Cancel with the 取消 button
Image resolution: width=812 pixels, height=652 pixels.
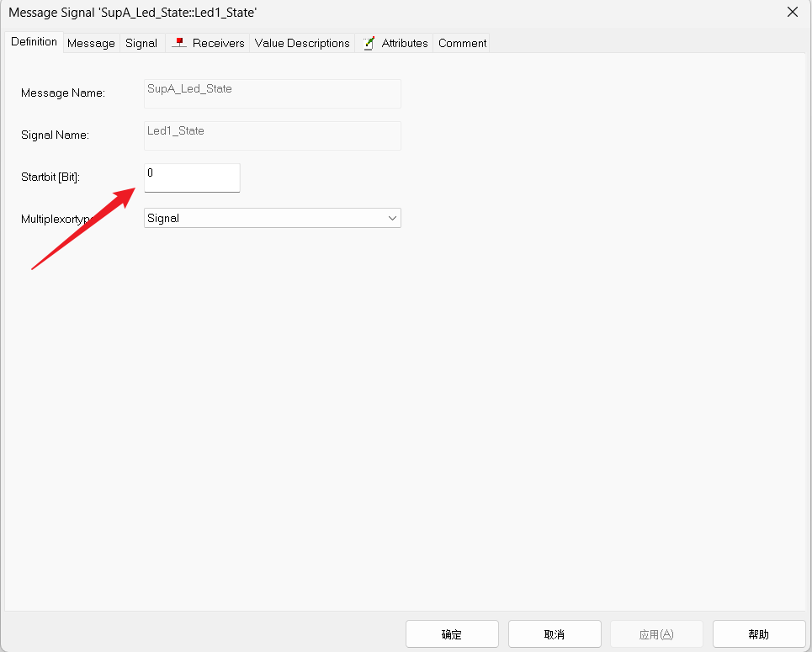tap(555, 633)
